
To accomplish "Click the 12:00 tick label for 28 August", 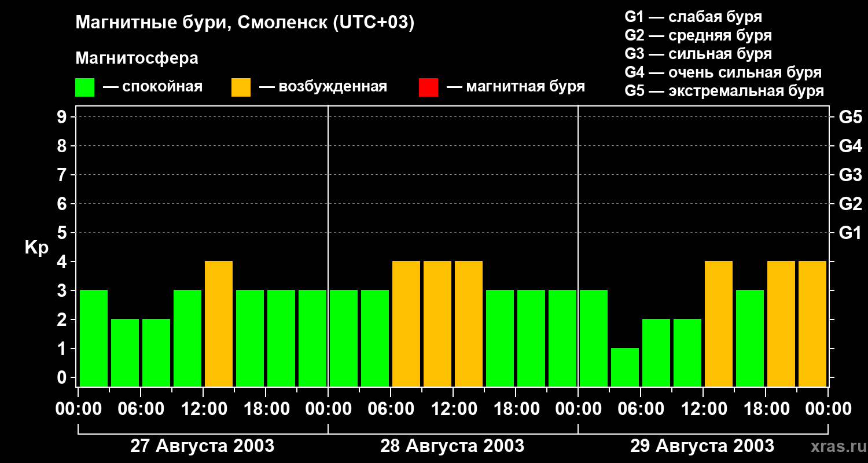I will pos(453,409).
